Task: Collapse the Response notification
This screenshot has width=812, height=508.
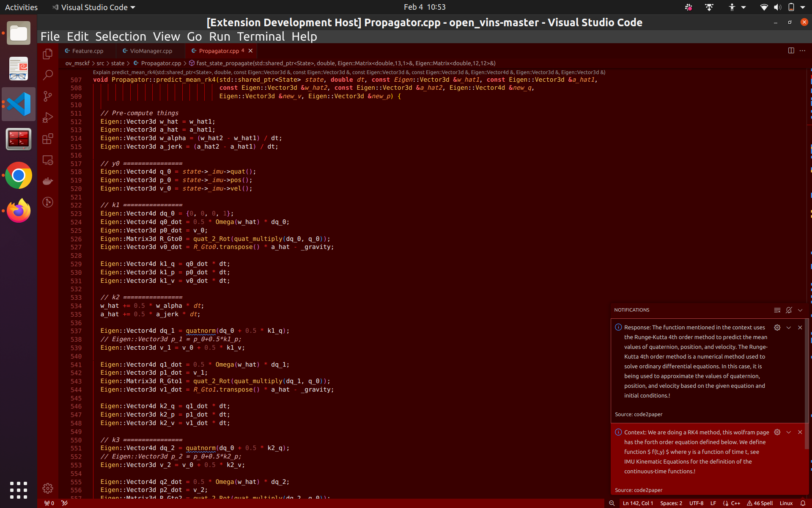Action: coord(789,328)
